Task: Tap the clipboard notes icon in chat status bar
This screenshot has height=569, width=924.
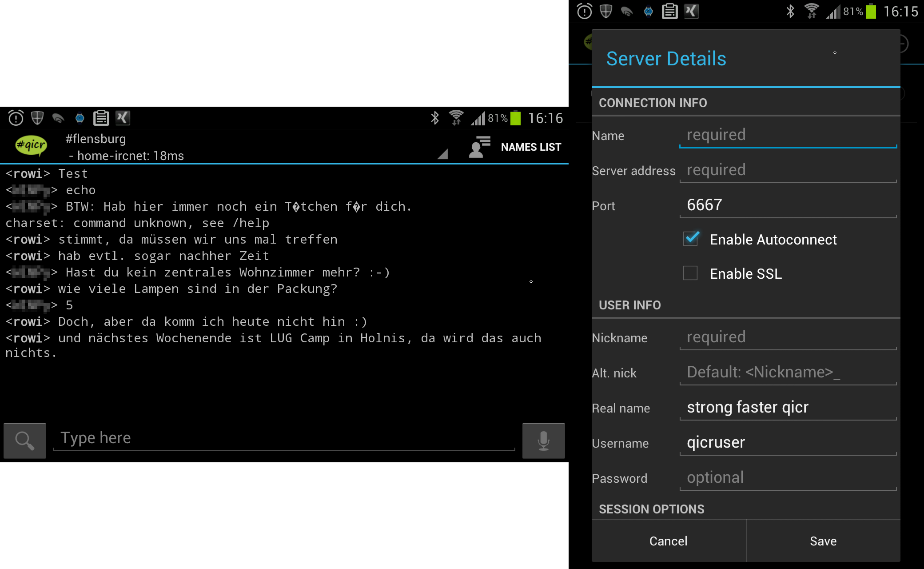Action: pos(101,118)
